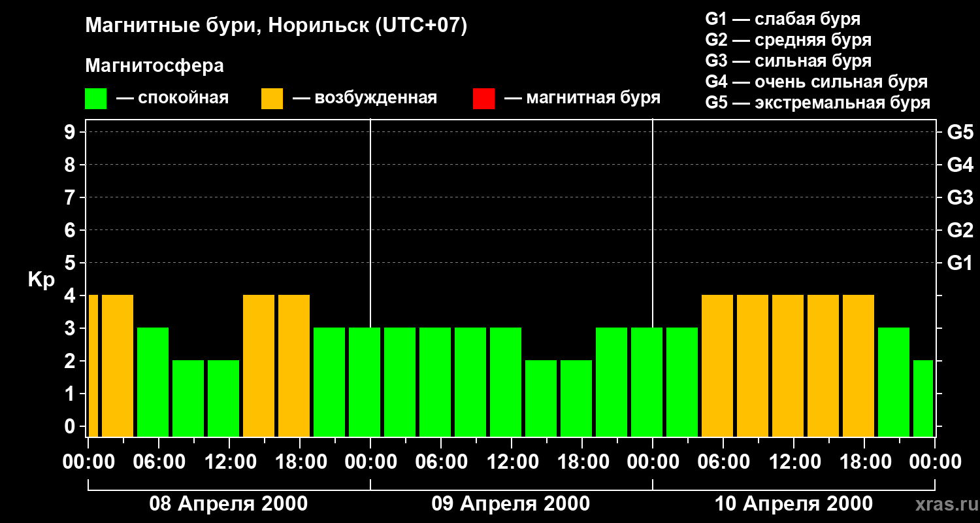Click the 18:00 time label for 09 April
980x523 pixels.
(x=582, y=462)
